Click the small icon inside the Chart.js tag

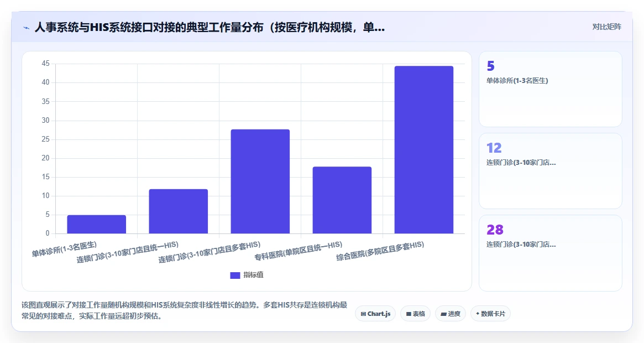coord(363,314)
